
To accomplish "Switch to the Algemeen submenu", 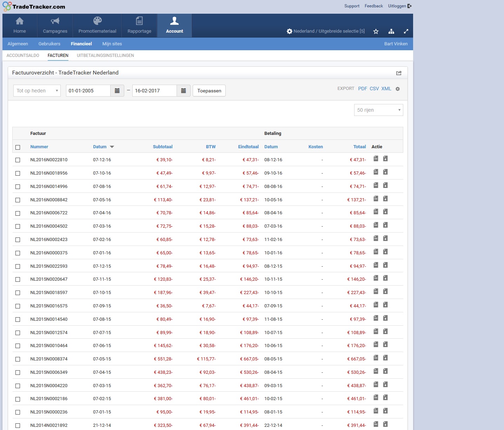I will (x=18, y=44).
